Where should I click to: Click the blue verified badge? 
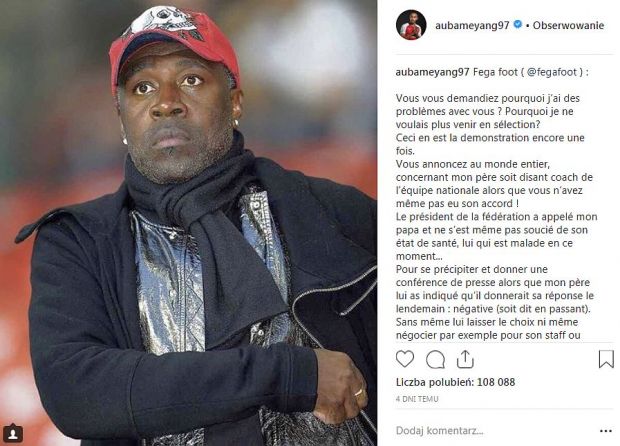coord(517,25)
